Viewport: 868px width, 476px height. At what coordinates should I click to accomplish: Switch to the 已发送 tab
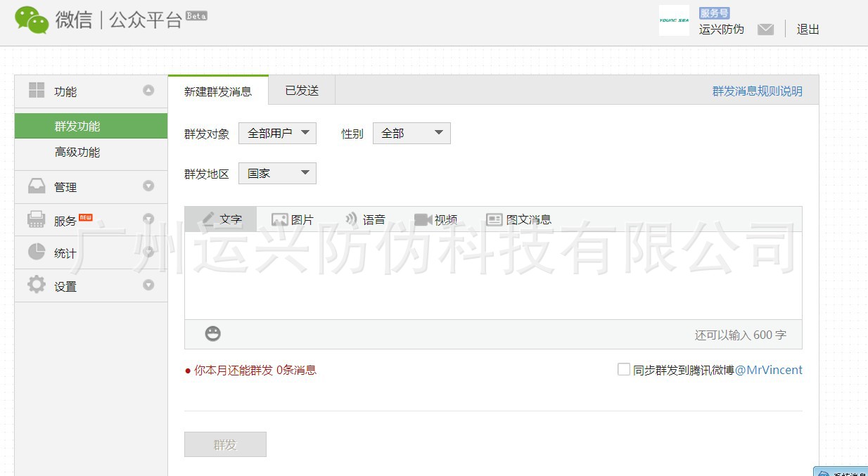[302, 91]
